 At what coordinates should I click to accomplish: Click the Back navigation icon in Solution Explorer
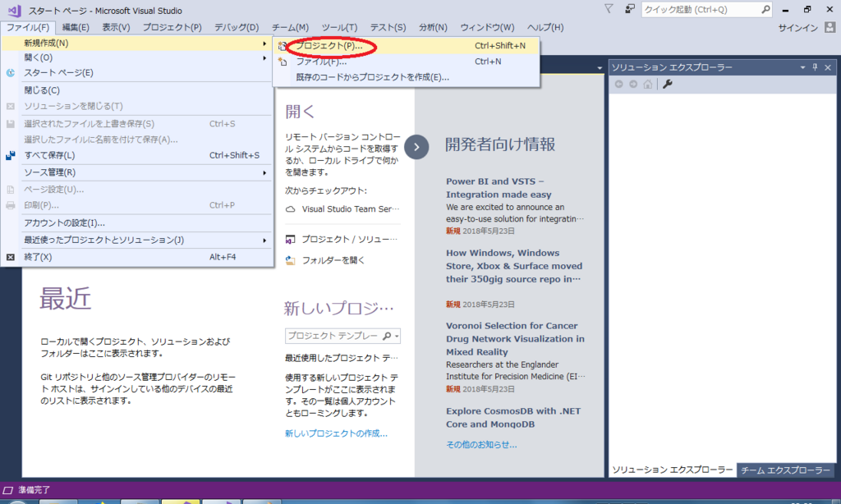pyautogui.click(x=618, y=84)
